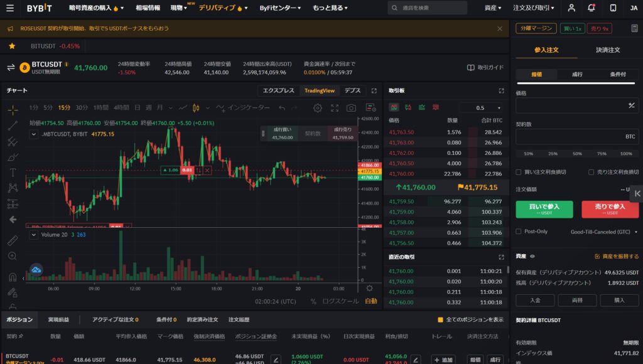Toggle 自動 auto scale on the chart

pyautogui.click(x=371, y=301)
